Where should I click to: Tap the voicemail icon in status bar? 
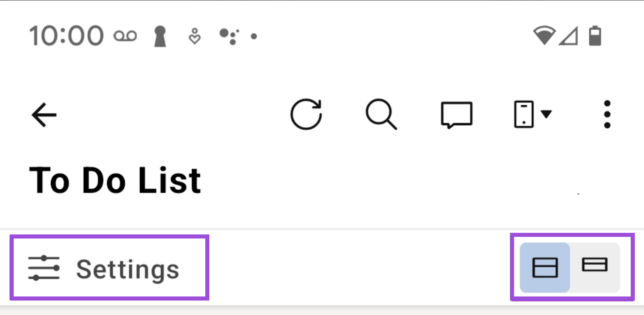click(125, 35)
